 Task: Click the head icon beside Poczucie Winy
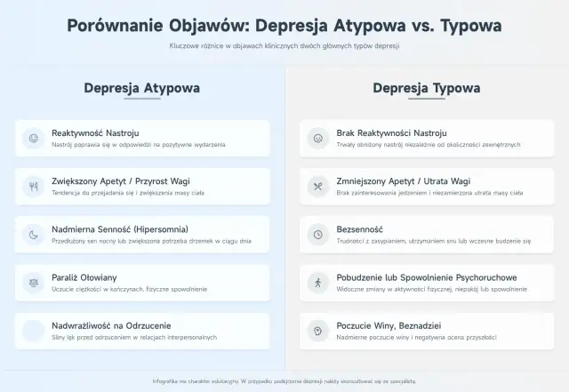pyautogui.click(x=318, y=331)
